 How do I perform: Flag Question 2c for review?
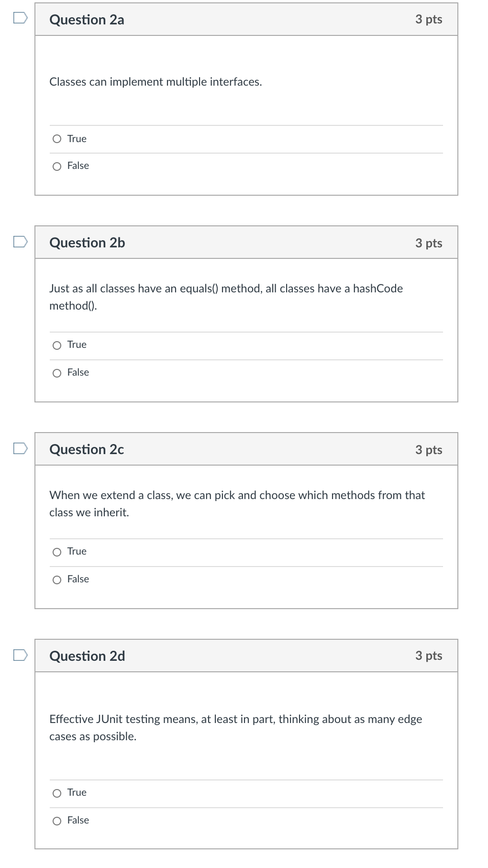point(20,448)
